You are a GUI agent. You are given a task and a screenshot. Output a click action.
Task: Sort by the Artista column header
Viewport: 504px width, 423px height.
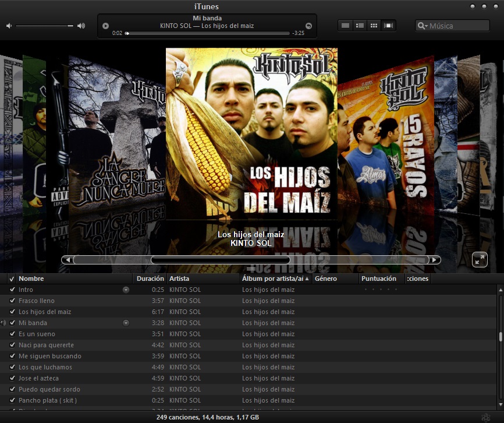203,279
